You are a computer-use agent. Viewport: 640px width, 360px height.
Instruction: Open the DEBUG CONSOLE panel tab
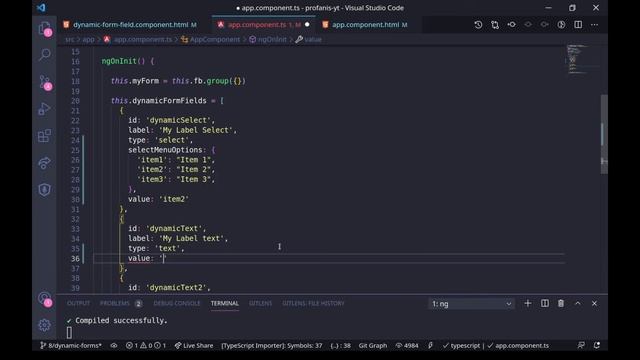point(177,303)
